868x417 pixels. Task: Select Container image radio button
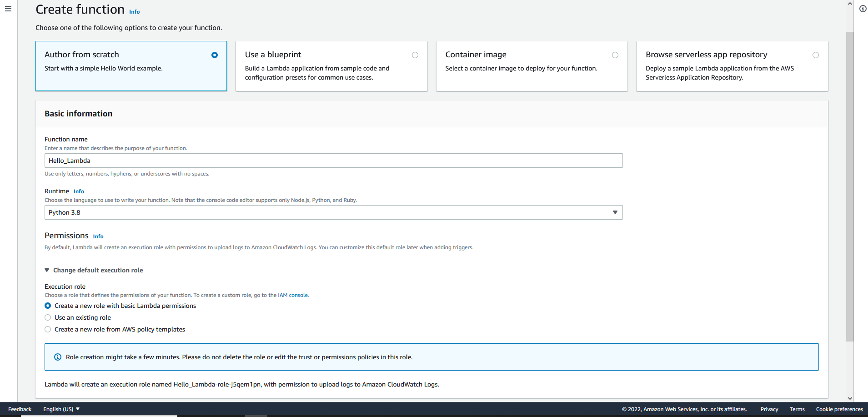pos(615,55)
